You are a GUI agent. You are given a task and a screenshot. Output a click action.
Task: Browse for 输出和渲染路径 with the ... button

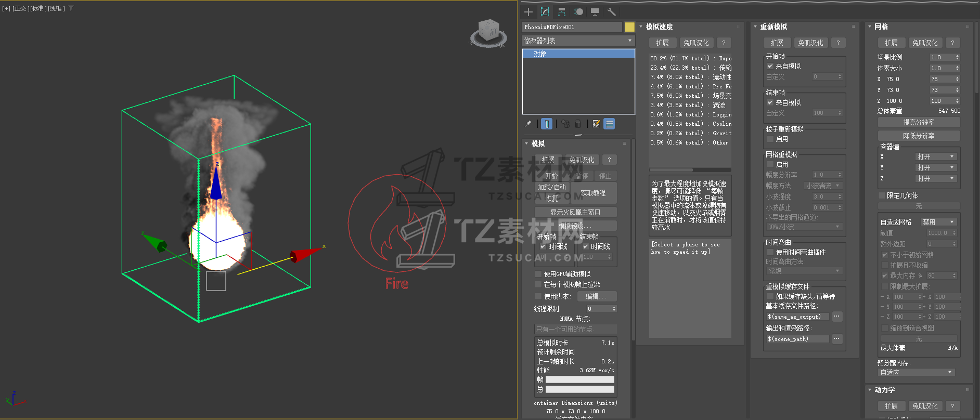point(836,339)
